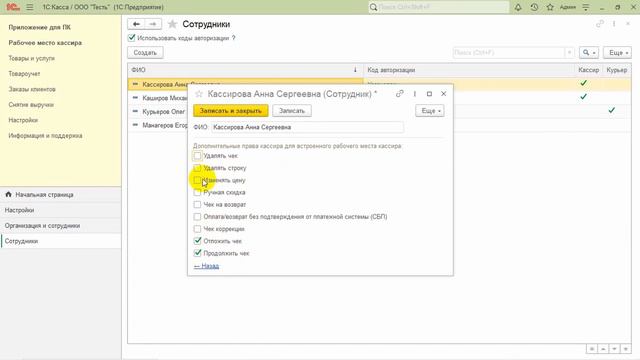
Task: Go to first row list button
Action: tap(591, 349)
